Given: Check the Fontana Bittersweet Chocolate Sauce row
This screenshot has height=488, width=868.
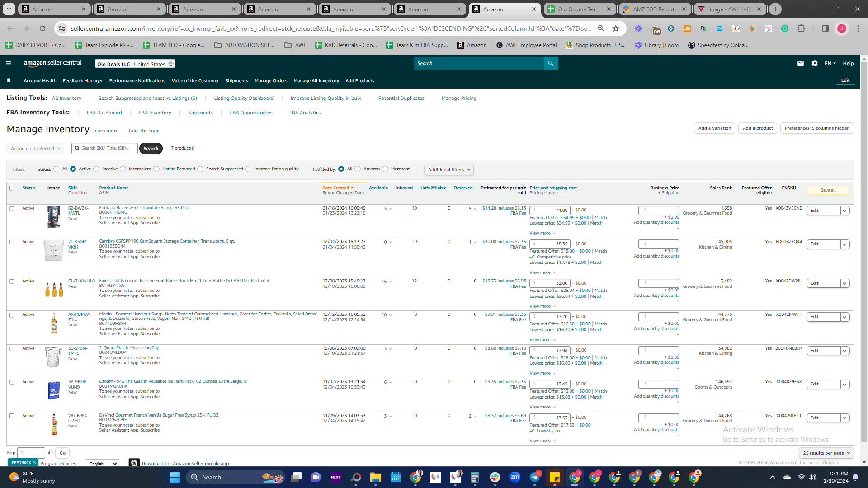Looking at the screenshot, I should tap(12, 209).
